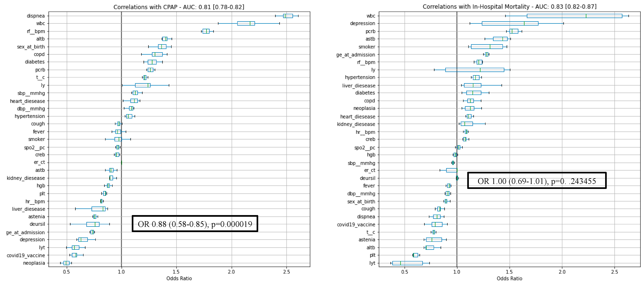The image size is (644, 285).
Task: Click the dispnea box in CPAP plot
Action: point(288,16)
